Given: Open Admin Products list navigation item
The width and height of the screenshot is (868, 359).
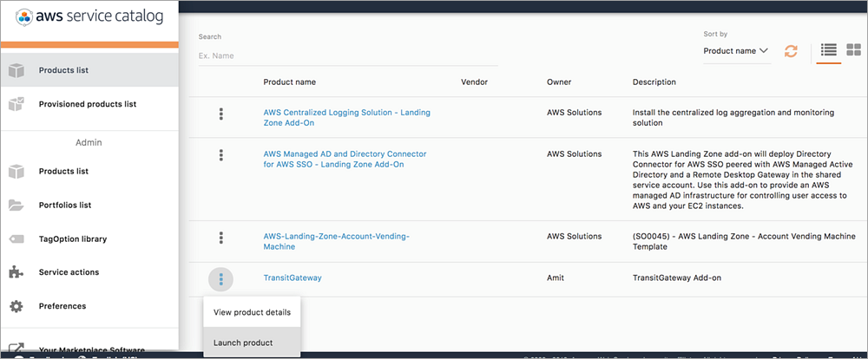Looking at the screenshot, I should coord(89,172).
